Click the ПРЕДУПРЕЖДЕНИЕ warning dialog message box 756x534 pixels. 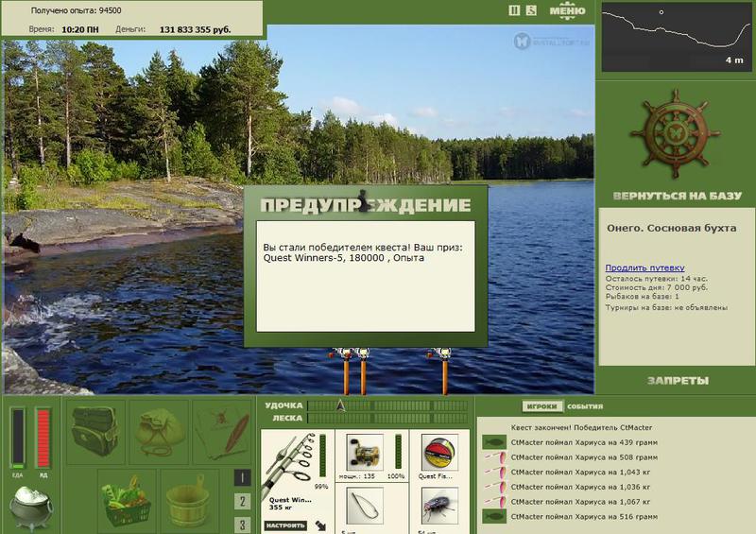(x=366, y=276)
